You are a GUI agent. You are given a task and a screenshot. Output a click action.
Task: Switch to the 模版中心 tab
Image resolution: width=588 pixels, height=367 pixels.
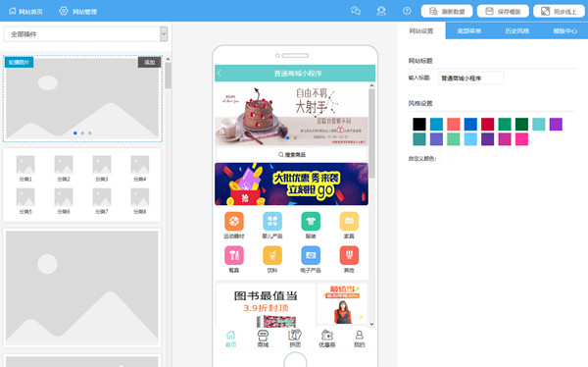(564, 30)
